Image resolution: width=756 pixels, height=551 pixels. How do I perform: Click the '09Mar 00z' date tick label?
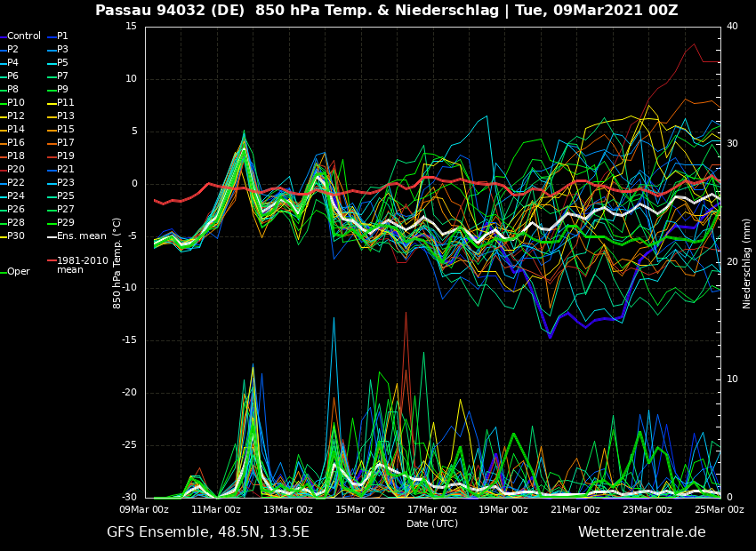point(145,509)
